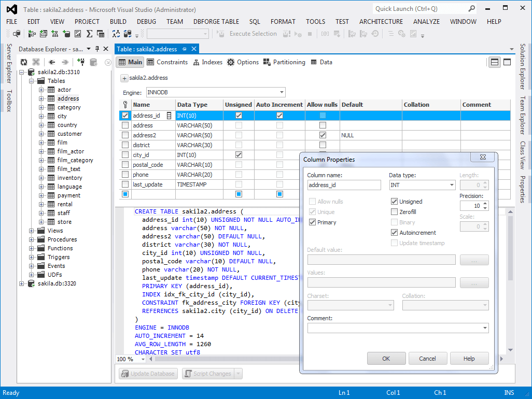Increase the Precision stepper value

(485, 204)
